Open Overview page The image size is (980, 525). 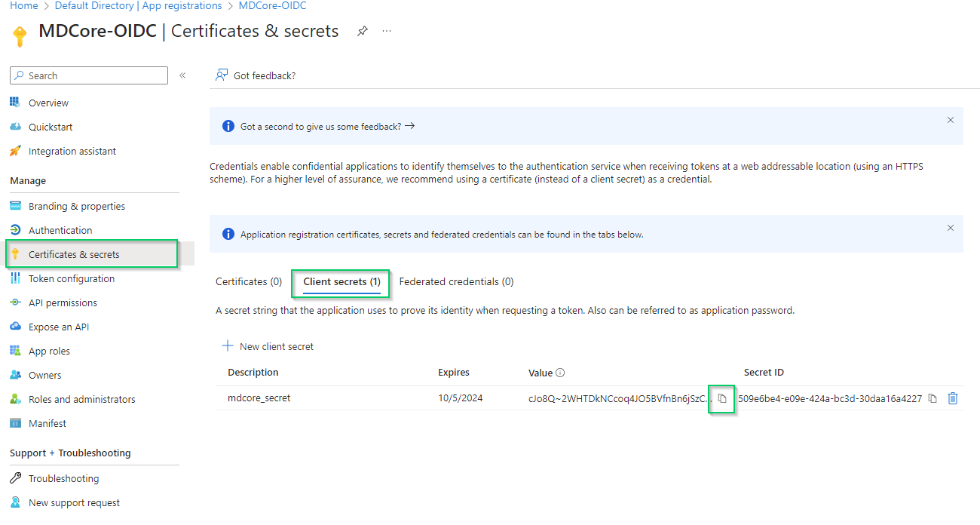pyautogui.click(x=48, y=103)
